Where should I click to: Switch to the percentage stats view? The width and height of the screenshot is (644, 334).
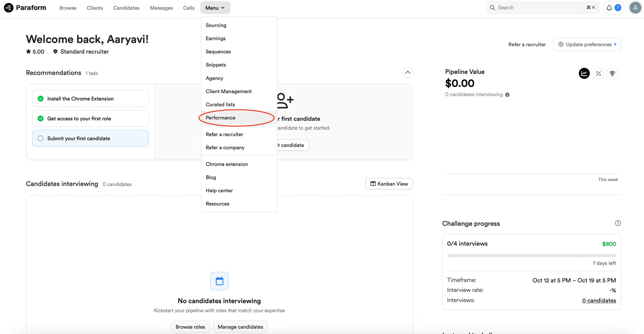pyautogui.click(x=598, y=73)
